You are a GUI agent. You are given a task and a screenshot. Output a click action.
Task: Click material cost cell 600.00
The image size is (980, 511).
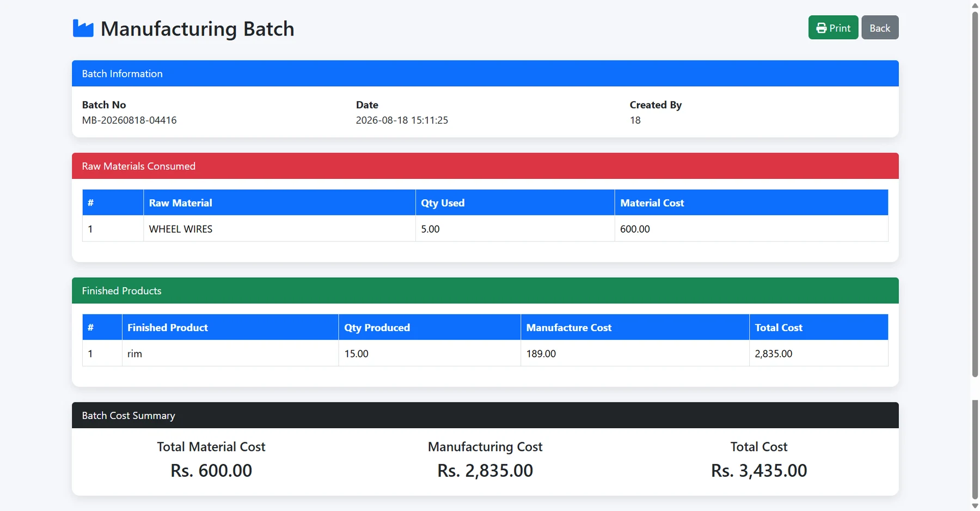[x=751, y=229]
